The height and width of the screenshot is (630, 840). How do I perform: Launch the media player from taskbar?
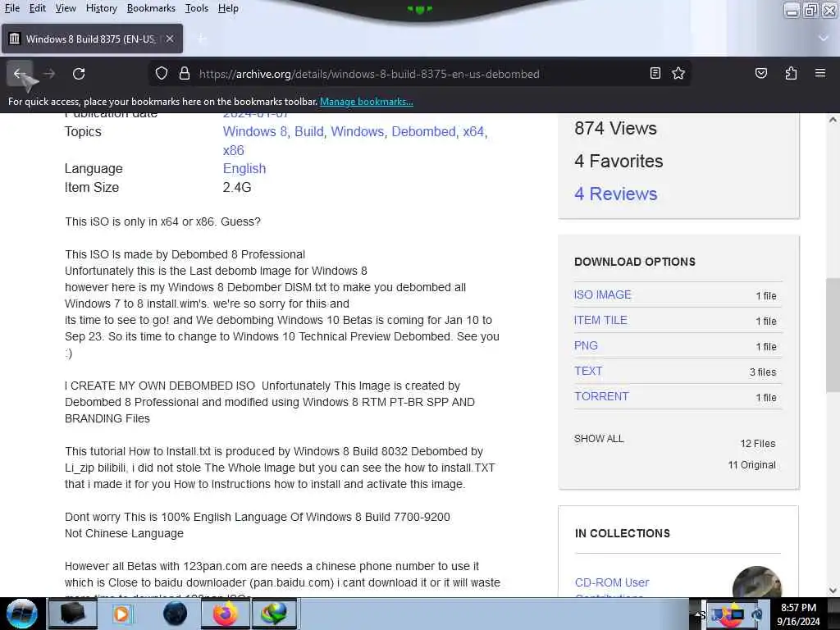click(121, 614)
